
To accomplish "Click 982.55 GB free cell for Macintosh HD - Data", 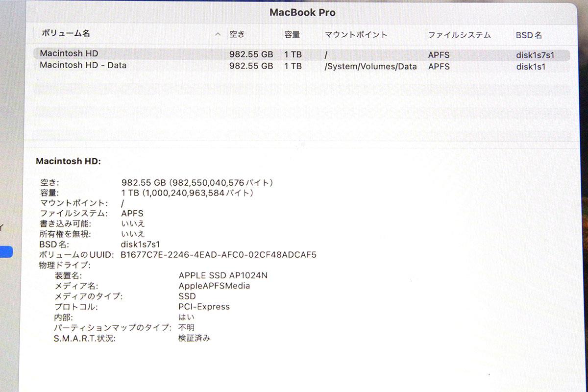I will pyautogui.click(x=251, y=66).
